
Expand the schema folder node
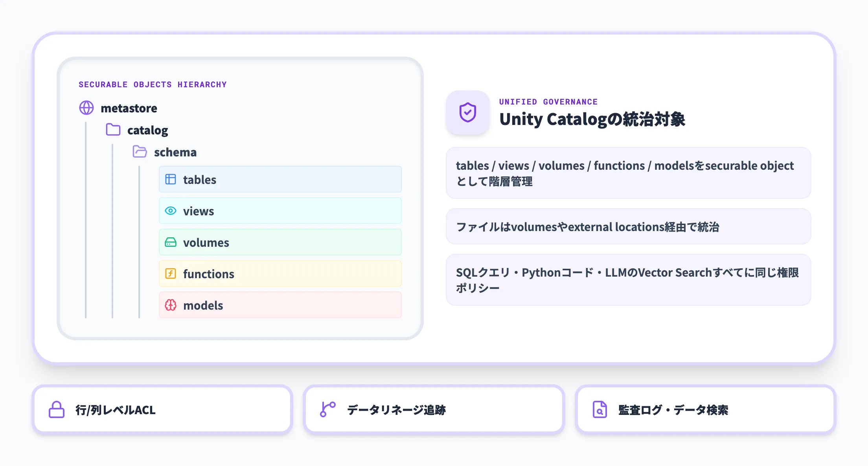point(140,152)
